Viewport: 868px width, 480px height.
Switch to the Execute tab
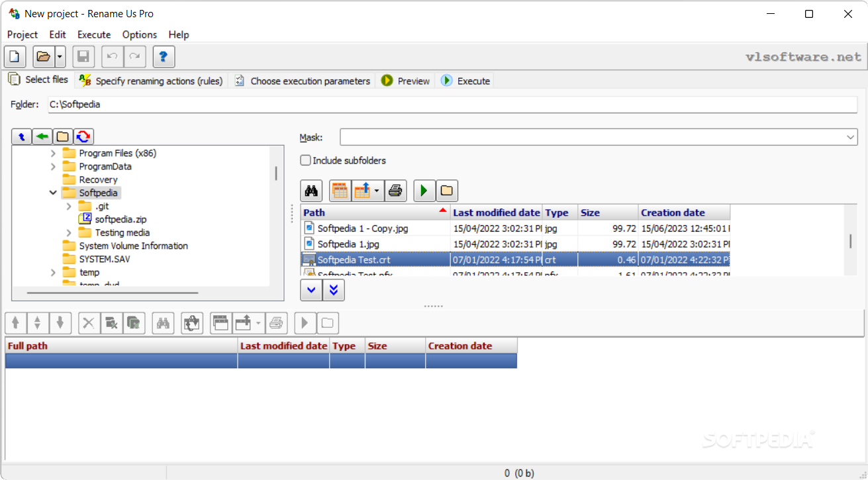[x=465, y=81]
